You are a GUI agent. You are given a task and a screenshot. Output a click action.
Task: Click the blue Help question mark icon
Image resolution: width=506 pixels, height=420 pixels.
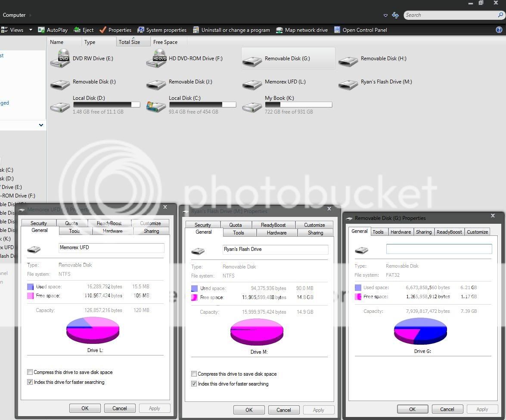point(499,30)
